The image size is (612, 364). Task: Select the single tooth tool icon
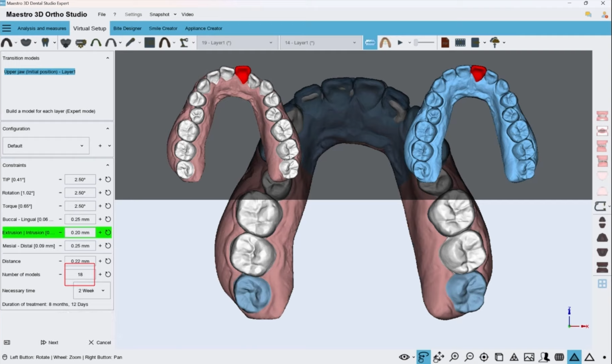(x=45, y=43)
